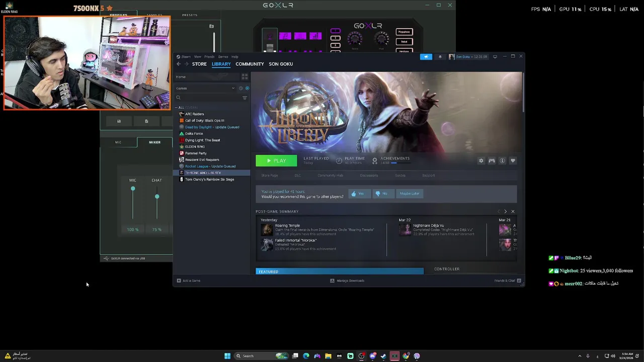Open game Store Page link
The image size is (644, 362).
pos(269,175)
